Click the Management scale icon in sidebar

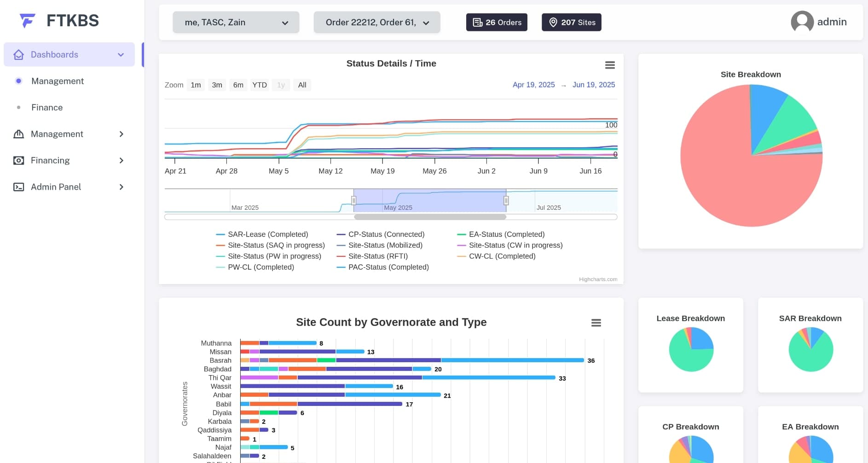click(x=18, y=134)
